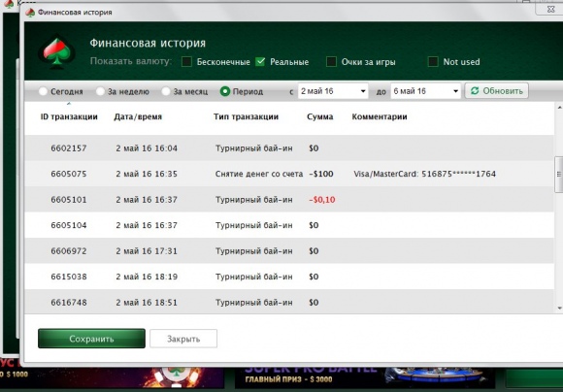Click the Закрыть button
This screenshot has width=563, height=392.
[183, 339]
